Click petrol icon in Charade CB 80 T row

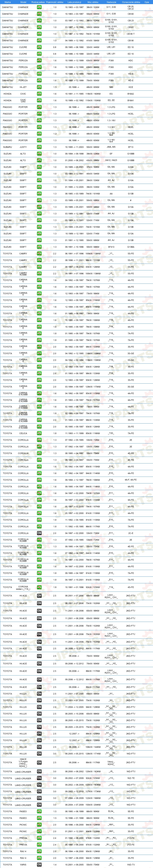click(40, 34)
